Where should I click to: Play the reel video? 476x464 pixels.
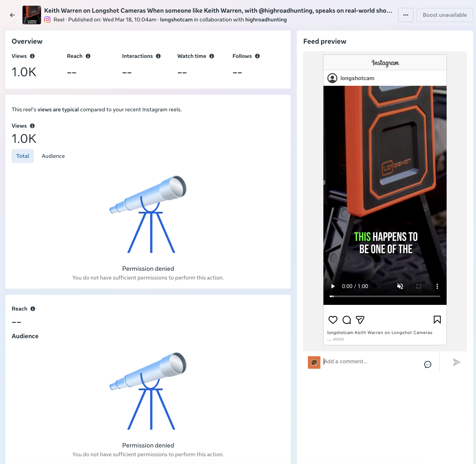point(333,286)
